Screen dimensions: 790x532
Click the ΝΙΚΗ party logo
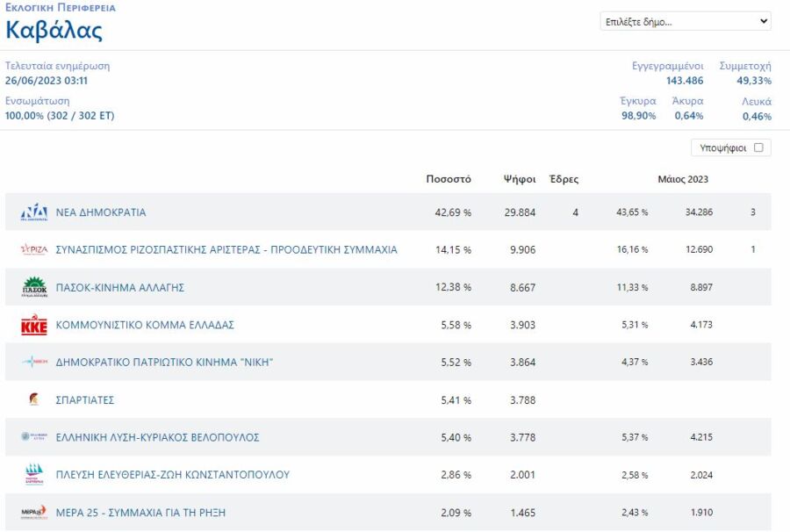[x=33, y=363]
